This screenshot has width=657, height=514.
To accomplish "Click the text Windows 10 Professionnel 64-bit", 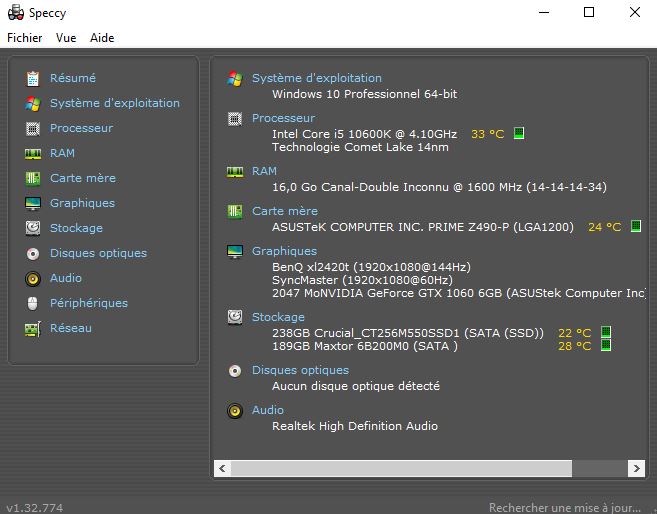I will 365,94.
